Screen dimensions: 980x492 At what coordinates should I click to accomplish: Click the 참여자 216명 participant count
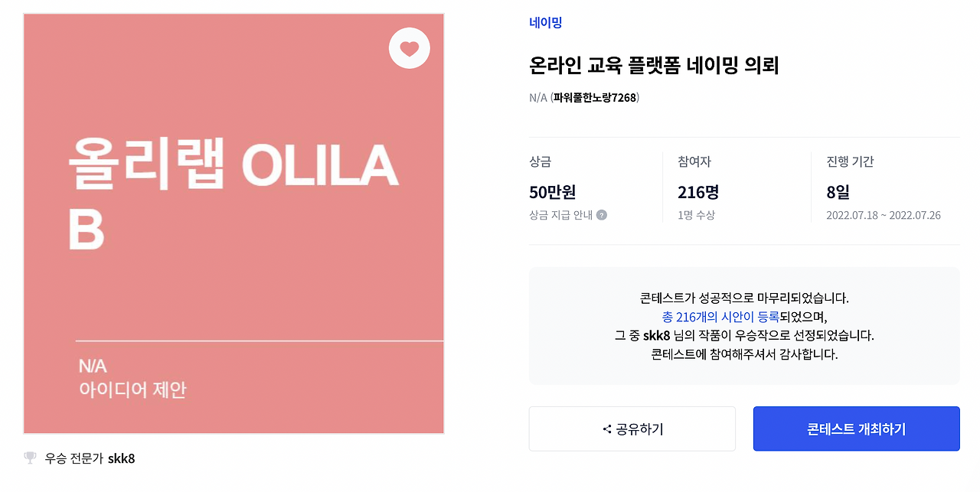click(697, 193)
